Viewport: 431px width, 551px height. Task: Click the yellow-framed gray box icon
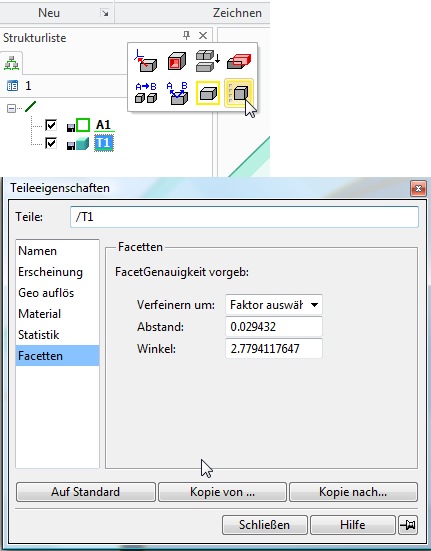tap(208, 93)
